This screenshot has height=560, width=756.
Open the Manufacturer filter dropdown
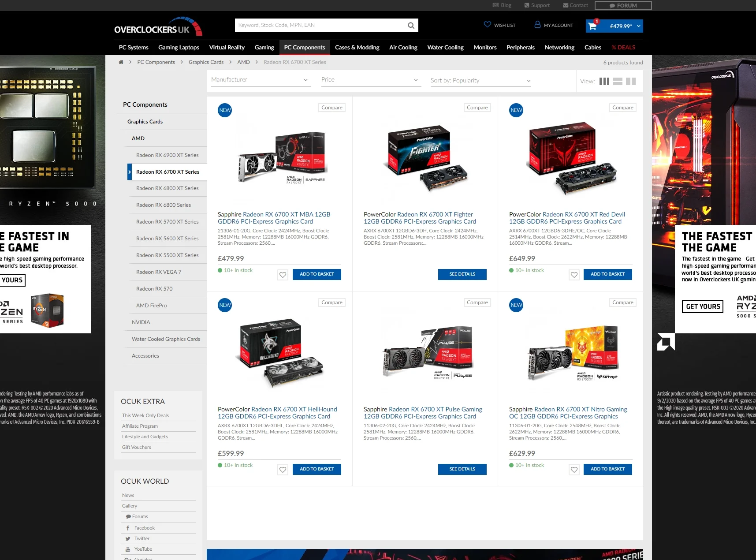261,80
